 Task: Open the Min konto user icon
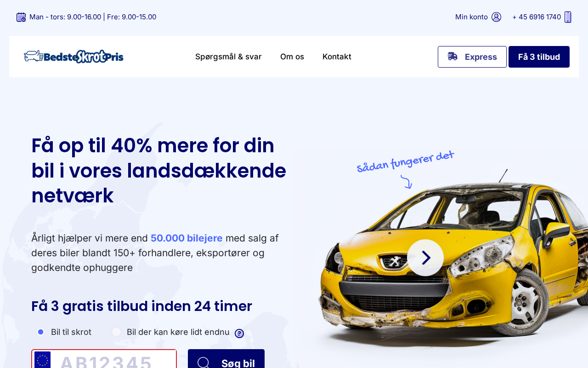(x=496, y=17)
